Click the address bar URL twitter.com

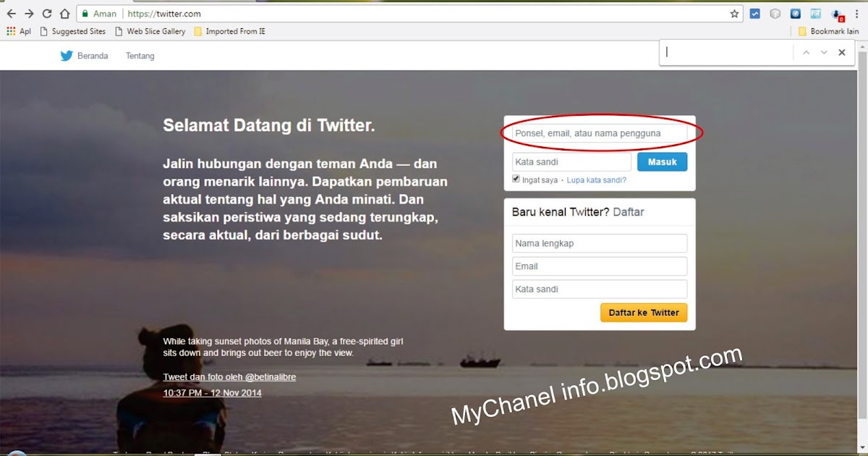[x=164, y=14]
